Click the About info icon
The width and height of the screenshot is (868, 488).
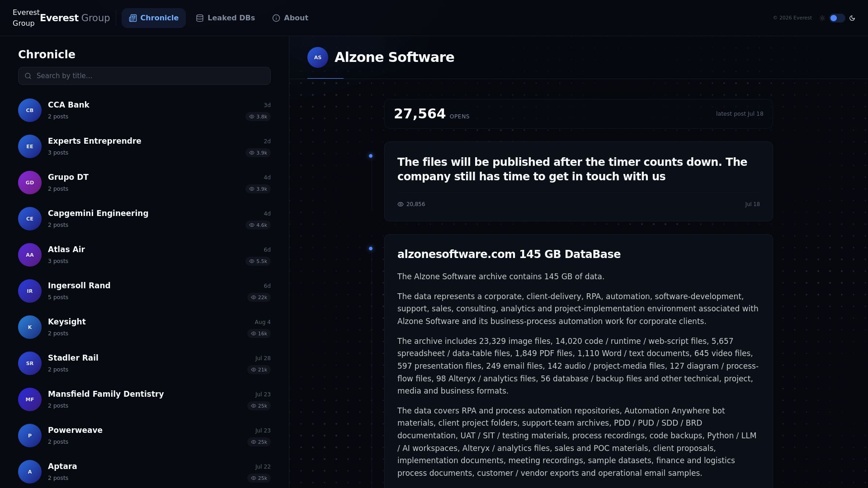coord(276,18)
